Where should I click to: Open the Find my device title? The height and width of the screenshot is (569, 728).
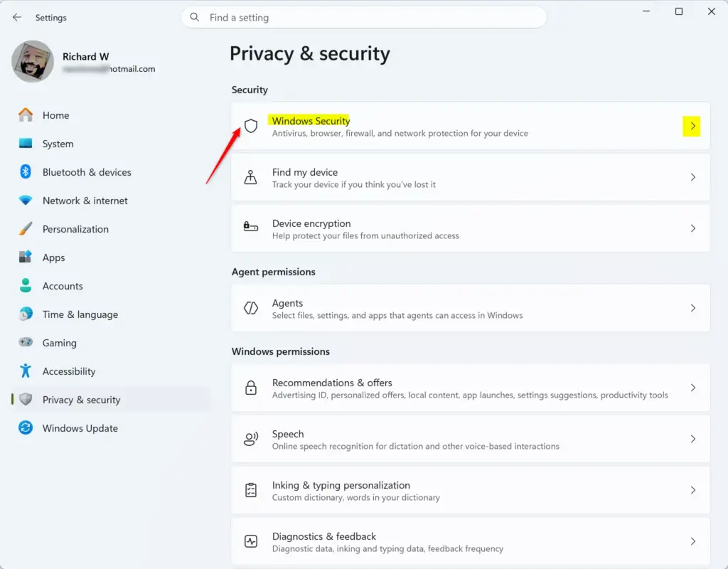(x=305, y=172)
